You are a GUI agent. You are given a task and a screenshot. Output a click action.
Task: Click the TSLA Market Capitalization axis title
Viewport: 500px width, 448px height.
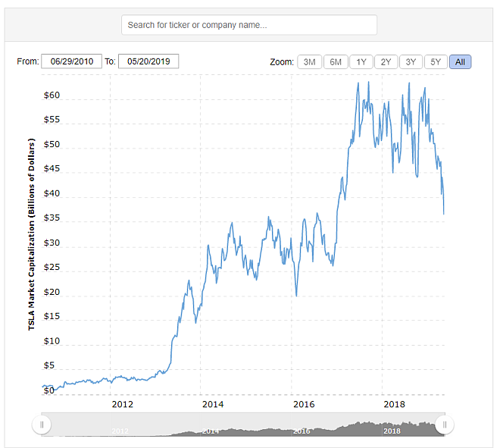pyautogui.click(x=32, y=235)
